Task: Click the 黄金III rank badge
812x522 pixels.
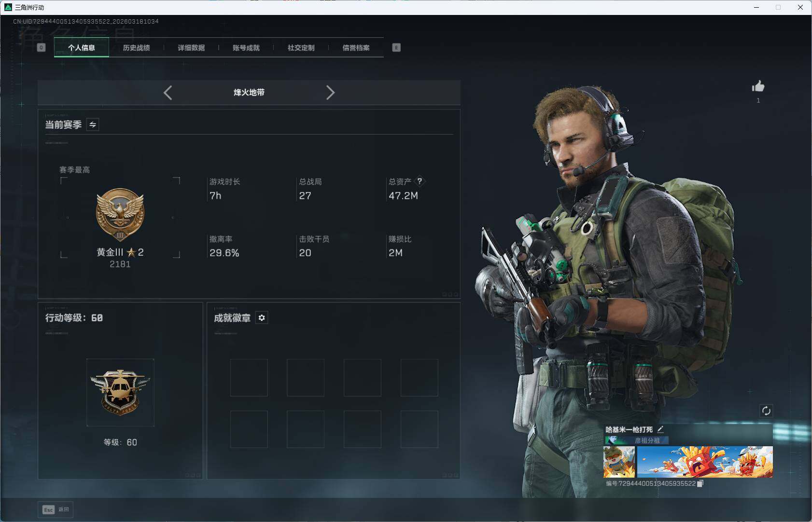Action: click(120, 214)
